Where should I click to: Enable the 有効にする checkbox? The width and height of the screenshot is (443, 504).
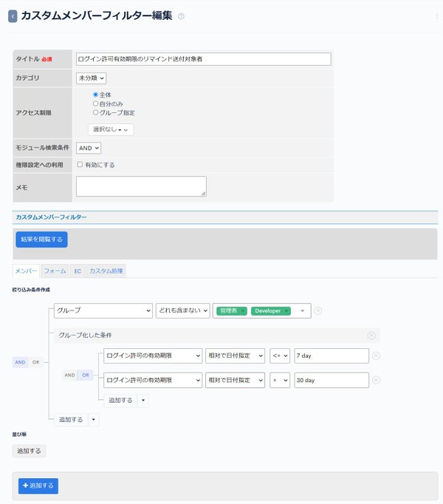pyautogui.click(x=80, y=165)
